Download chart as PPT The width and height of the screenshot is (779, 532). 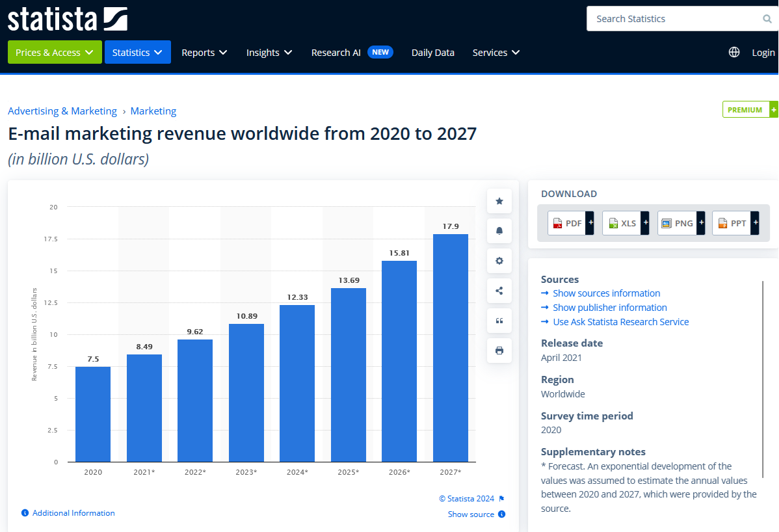pos(732,223)
